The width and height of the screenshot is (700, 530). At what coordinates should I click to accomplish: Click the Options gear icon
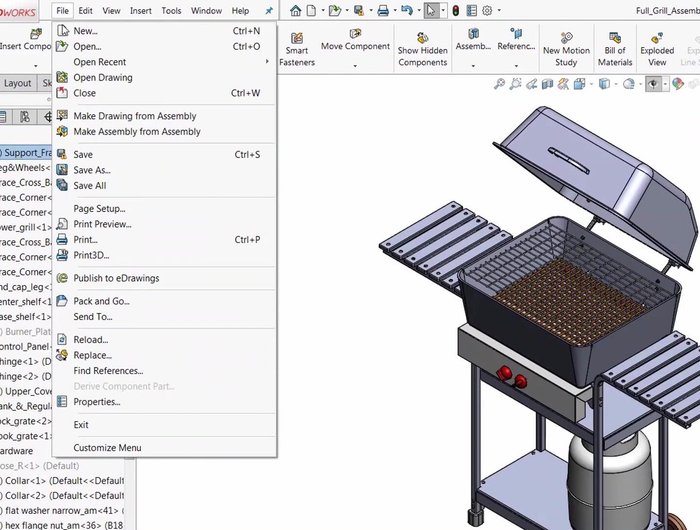point(487,11)
